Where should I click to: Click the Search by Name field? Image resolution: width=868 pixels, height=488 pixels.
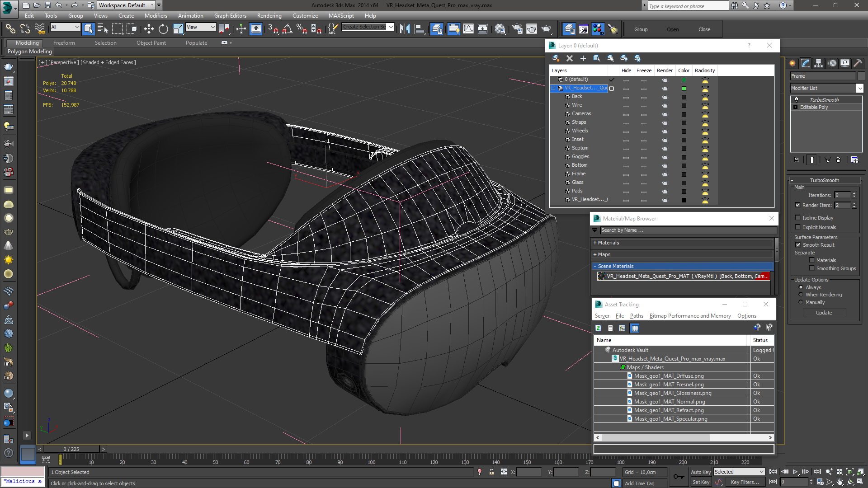[x=687, y=230]
